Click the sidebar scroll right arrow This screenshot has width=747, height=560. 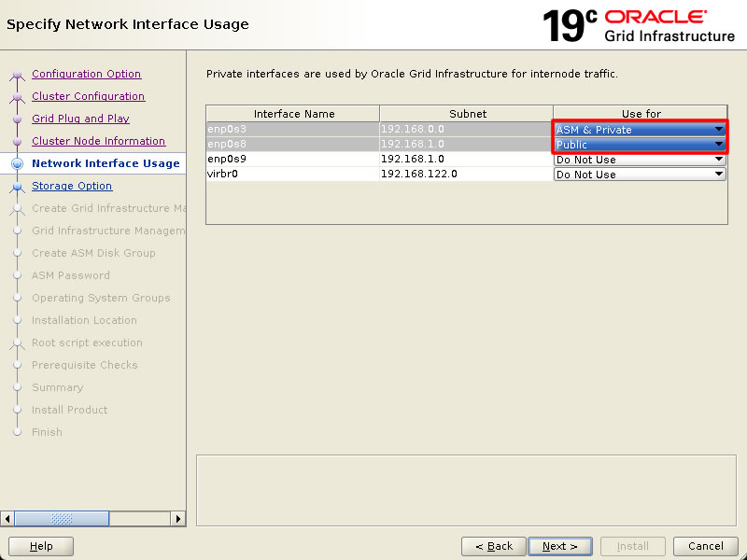[177, 519]
